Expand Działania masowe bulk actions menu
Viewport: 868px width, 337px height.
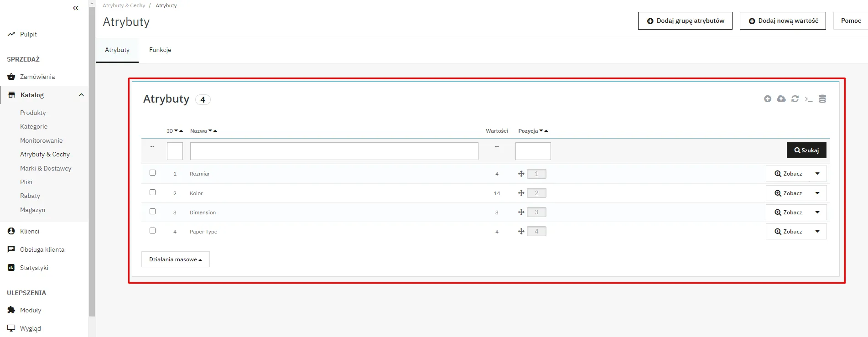coord(175,259)
